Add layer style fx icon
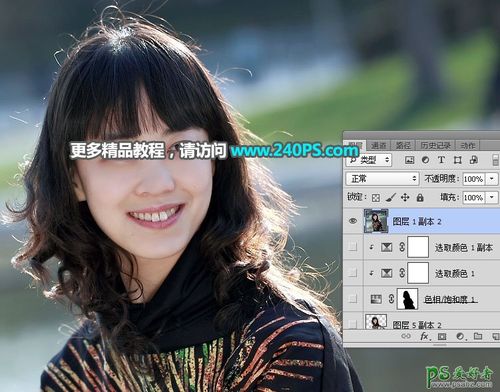500x392 pixels. [x=424, y=336]
